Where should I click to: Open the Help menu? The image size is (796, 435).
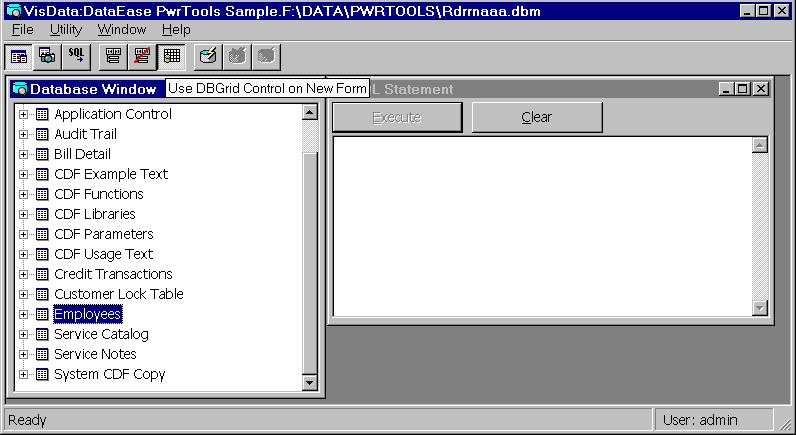(176, 30)
